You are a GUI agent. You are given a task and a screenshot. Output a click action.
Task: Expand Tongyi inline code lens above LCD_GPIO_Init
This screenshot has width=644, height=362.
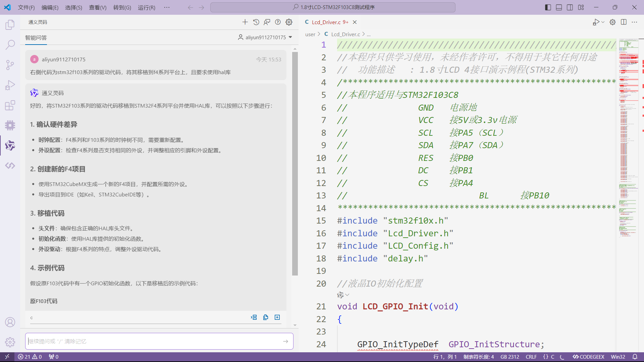pos(343,295)
